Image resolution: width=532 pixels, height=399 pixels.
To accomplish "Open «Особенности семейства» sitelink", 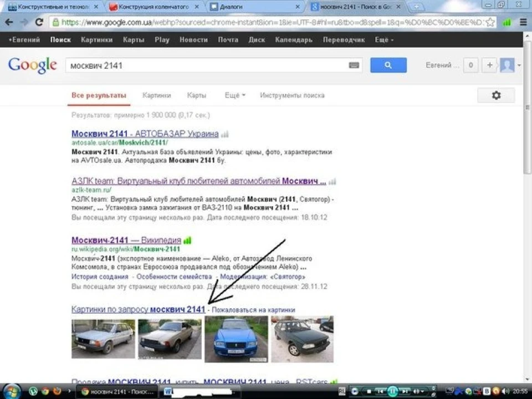I will point(174,277).
